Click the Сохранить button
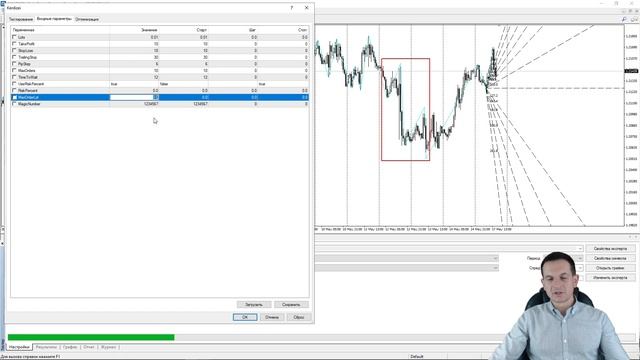640x360 pixels. pos(291,304)
